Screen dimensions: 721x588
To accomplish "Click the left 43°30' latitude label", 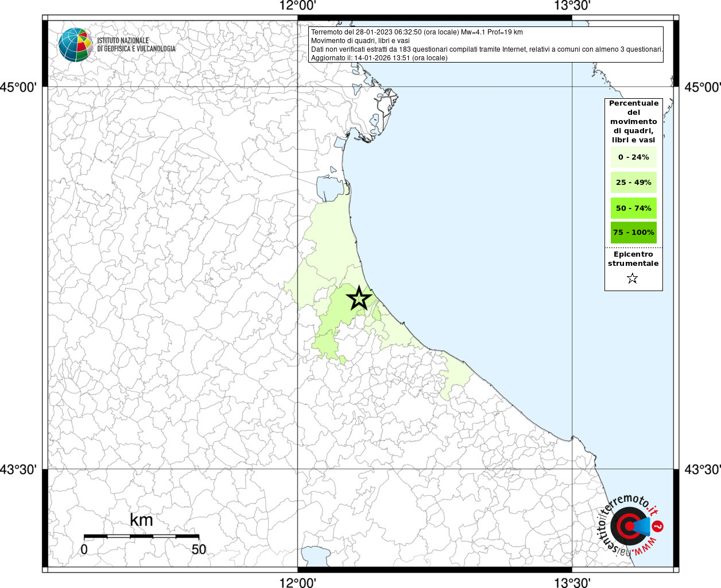I will (18, 469).
